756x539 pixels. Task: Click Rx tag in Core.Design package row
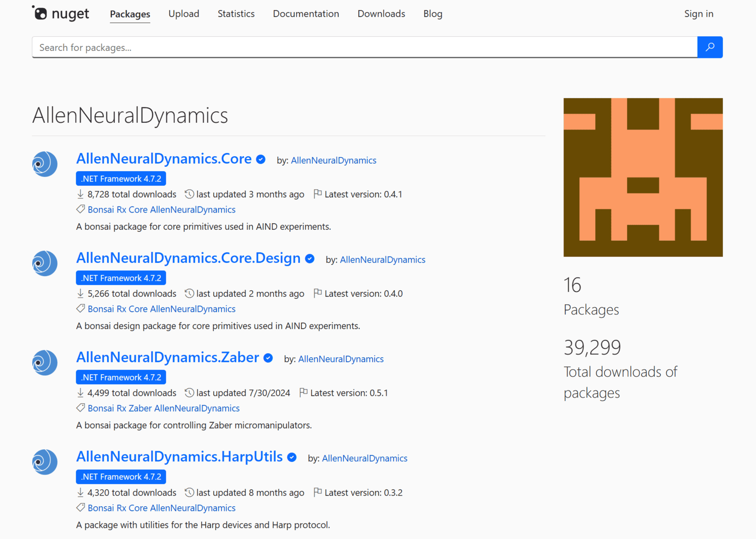click(121, 309)
